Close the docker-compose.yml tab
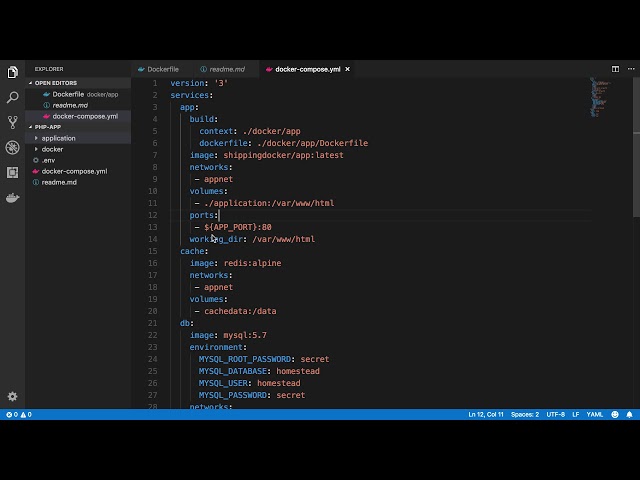 [x=347, y=69]
